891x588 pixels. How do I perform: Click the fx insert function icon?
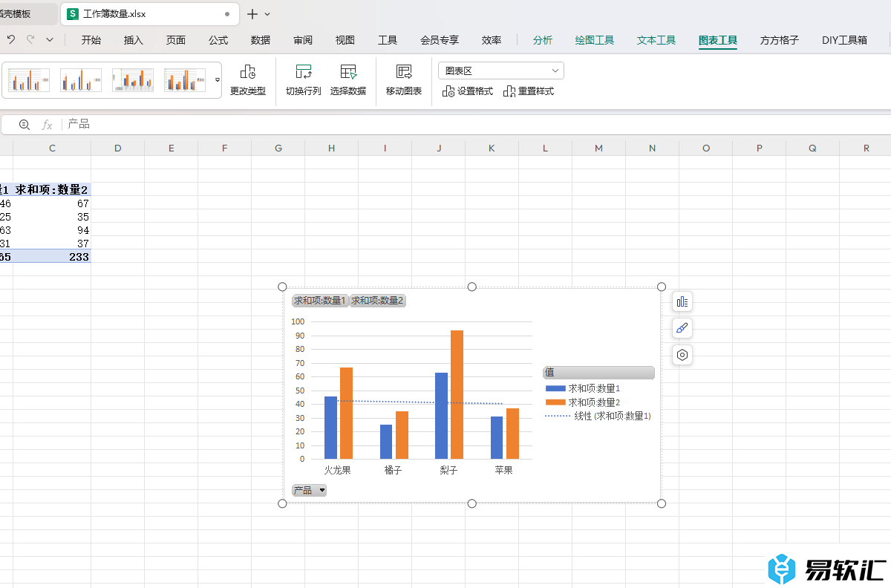point(47,125)
